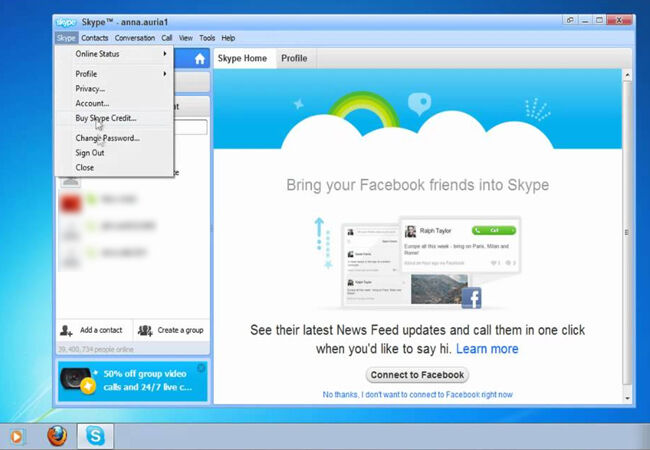650x450 pixels.
Task: Click Bring your Facebook friends heading
Action: [x=417, y=185]
